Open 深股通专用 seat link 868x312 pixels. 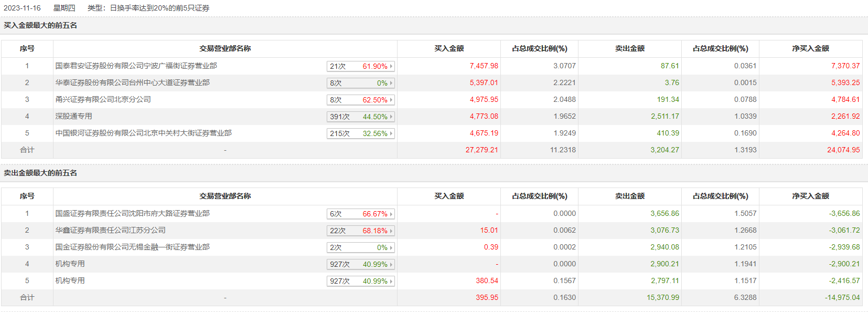tap(73, 116)
